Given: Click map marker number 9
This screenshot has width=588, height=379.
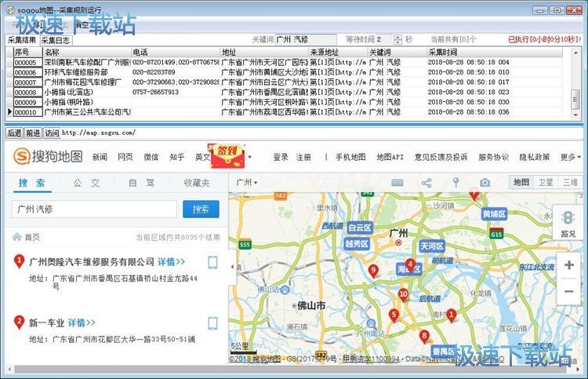Looking at the screenshot, I should pos(373,271).
